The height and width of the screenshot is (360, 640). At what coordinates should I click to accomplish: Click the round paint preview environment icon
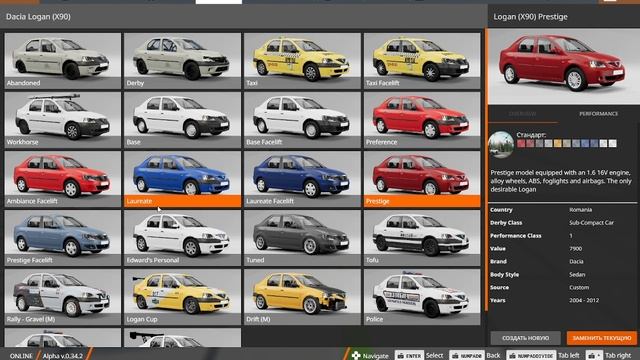tap(501, 145)
